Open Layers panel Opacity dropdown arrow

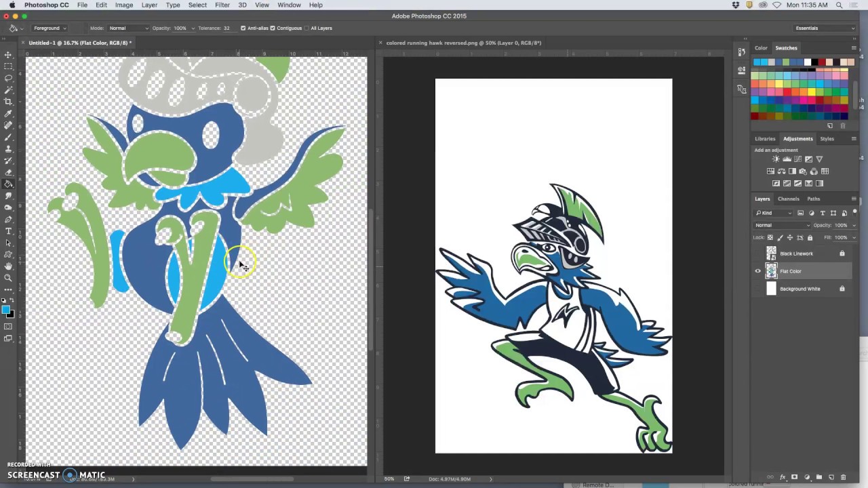pos(854,225)
